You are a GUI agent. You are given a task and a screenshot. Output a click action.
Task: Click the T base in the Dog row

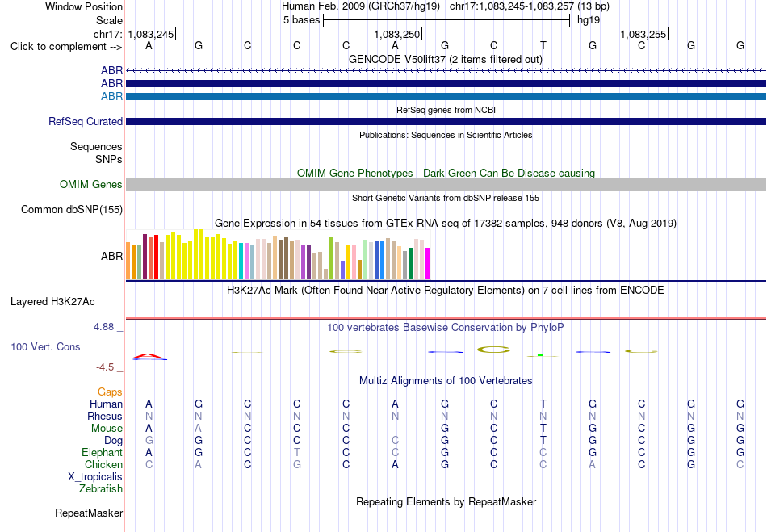pos(543,441)
